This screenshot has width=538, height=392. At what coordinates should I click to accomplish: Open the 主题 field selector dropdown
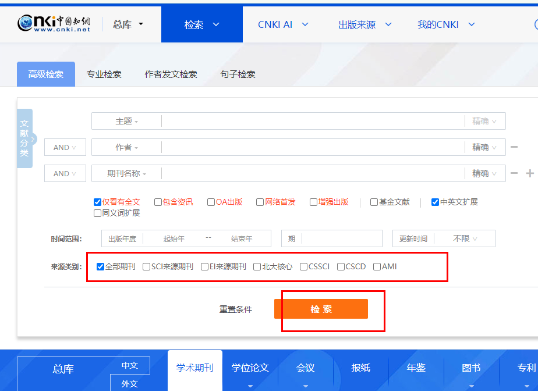click(x=126, y=121)
